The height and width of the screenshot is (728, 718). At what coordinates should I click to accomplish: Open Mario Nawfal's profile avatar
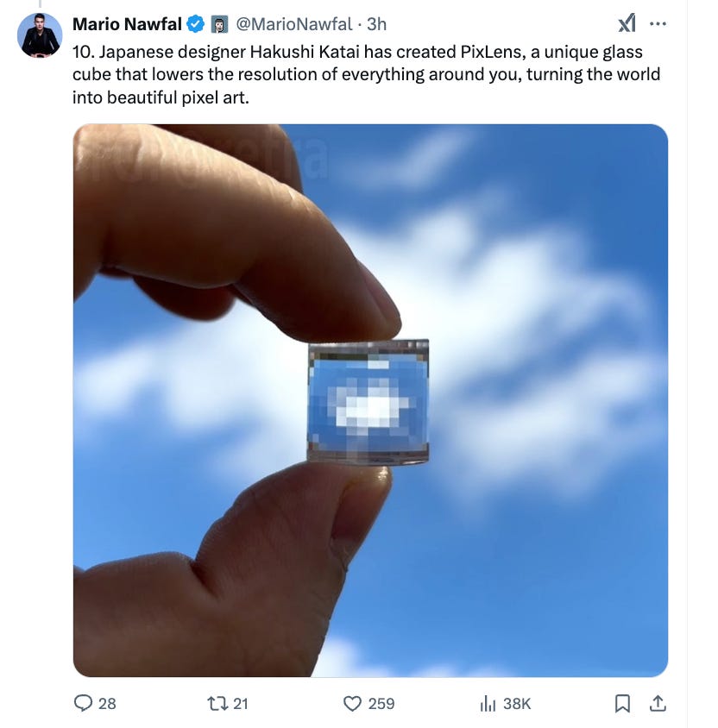click(40, 35)
